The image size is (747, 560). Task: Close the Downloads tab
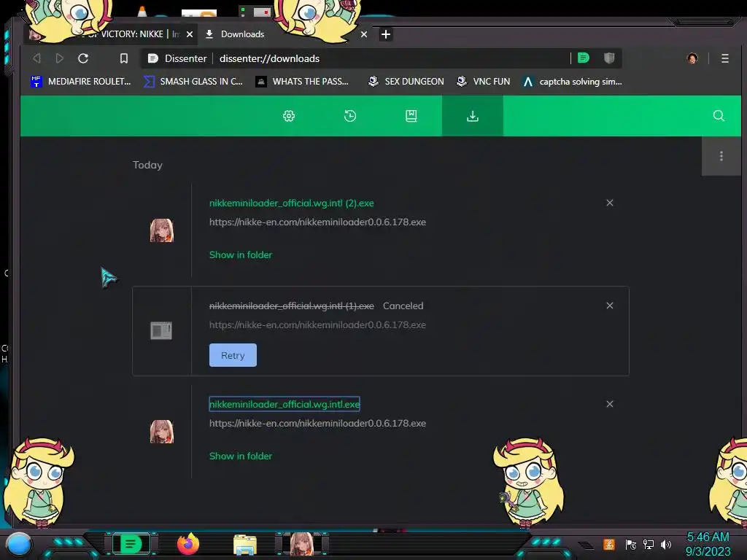(364, 34)
